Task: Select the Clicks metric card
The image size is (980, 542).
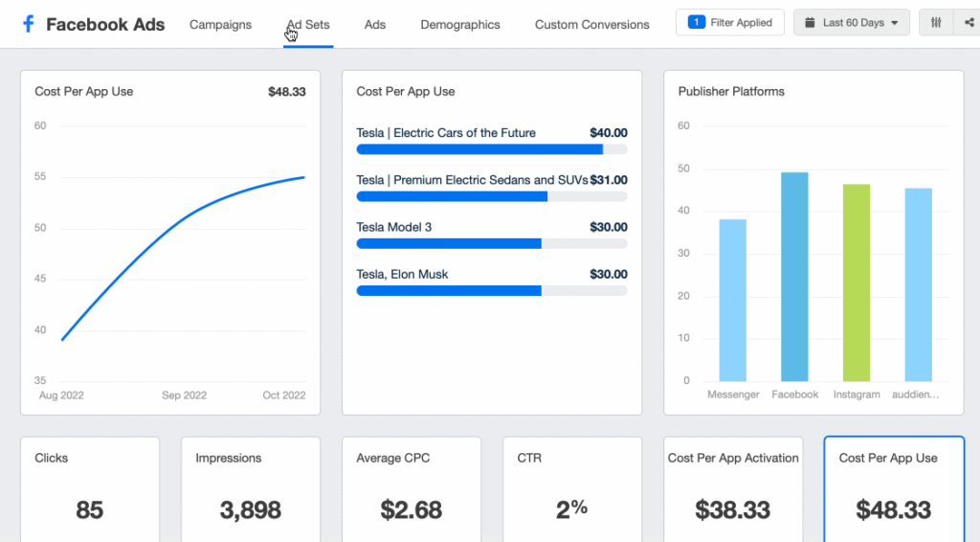Action: point(90,489)
